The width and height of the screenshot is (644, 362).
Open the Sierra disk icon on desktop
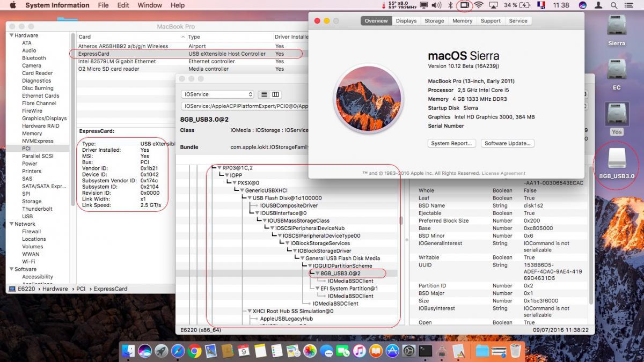point(617,26)
